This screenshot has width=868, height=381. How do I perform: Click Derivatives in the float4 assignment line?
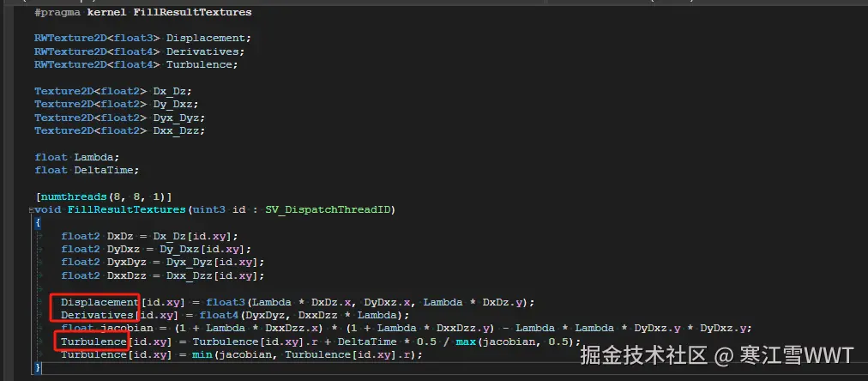point(97,316)
